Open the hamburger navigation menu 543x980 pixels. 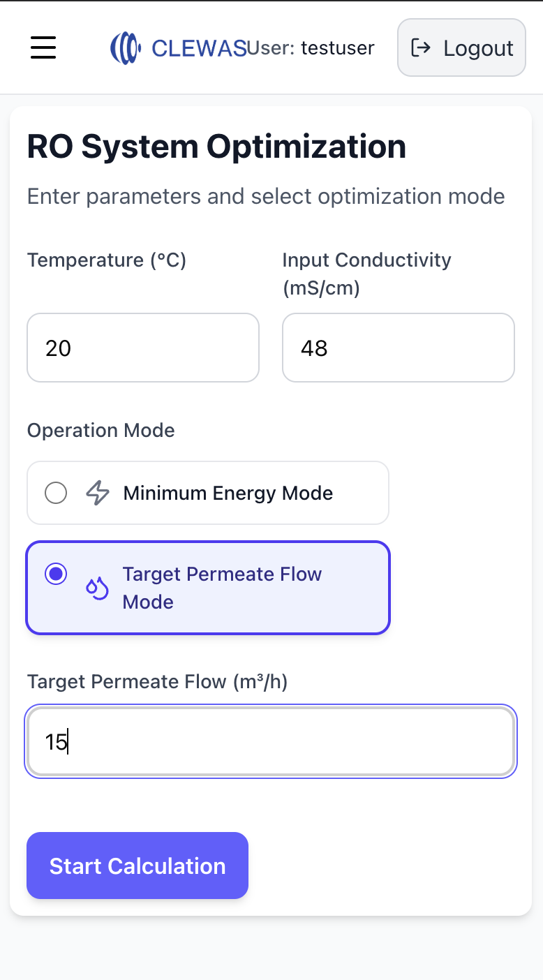43,47
